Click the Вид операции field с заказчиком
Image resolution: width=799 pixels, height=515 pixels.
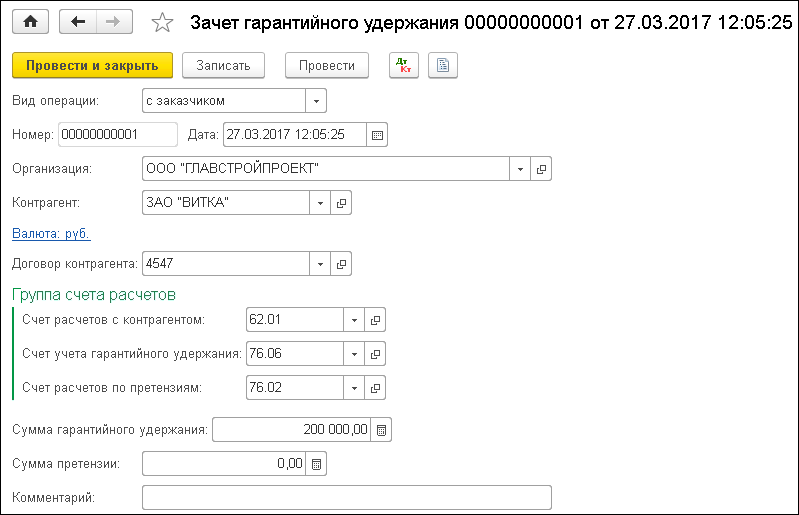[x=224, y=101]
